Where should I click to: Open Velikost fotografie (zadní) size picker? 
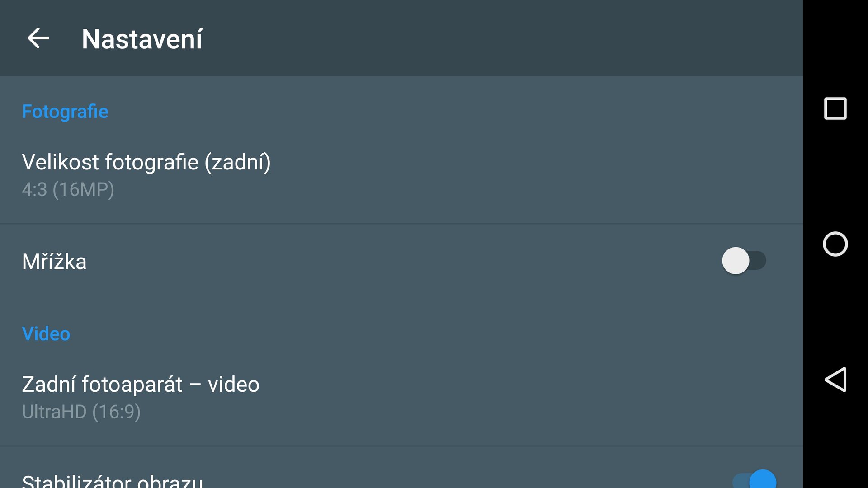tap(146, 162)
